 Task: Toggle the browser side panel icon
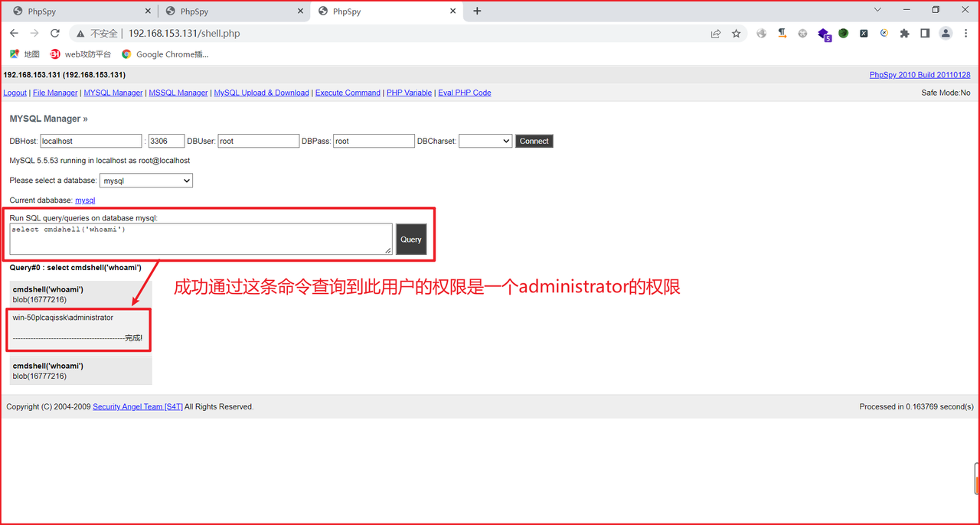click(x=925, y=33)
